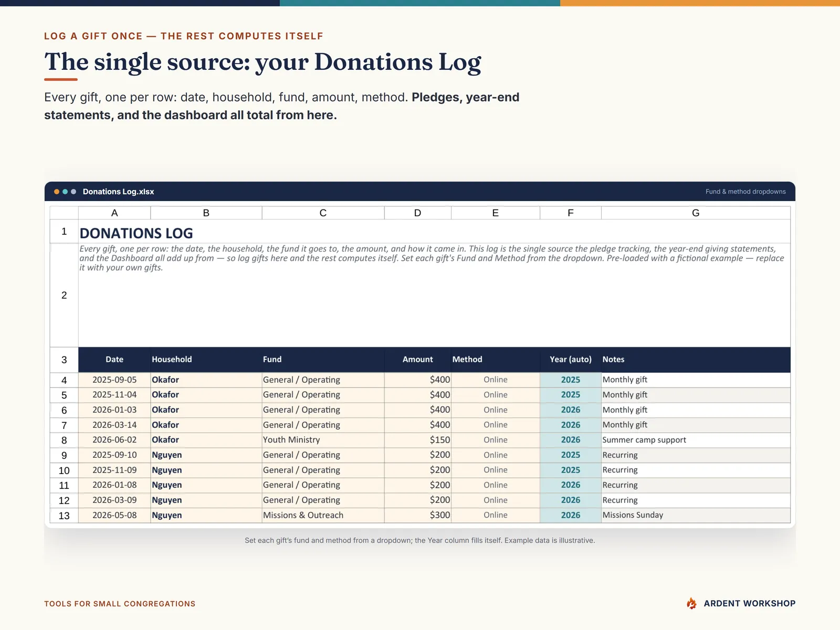Select row 2 header
The width and height of the screenshot is (840, 630).
64,295
